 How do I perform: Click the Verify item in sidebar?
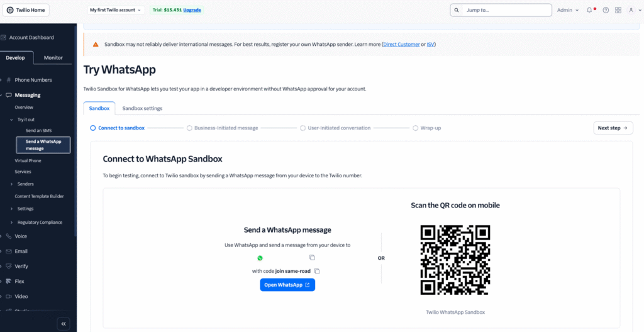coord(21,266)
